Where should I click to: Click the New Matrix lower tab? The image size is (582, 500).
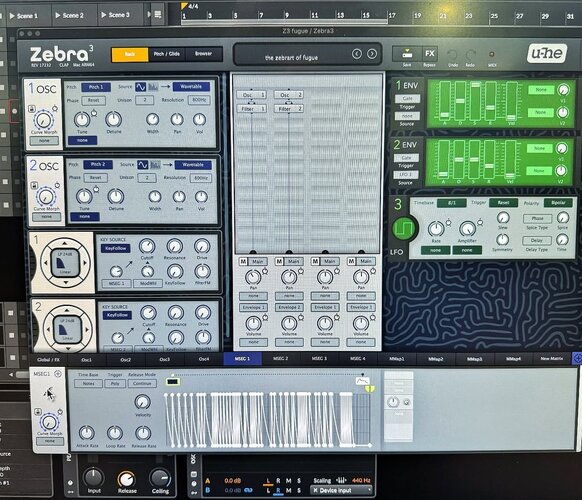[552, 359]
